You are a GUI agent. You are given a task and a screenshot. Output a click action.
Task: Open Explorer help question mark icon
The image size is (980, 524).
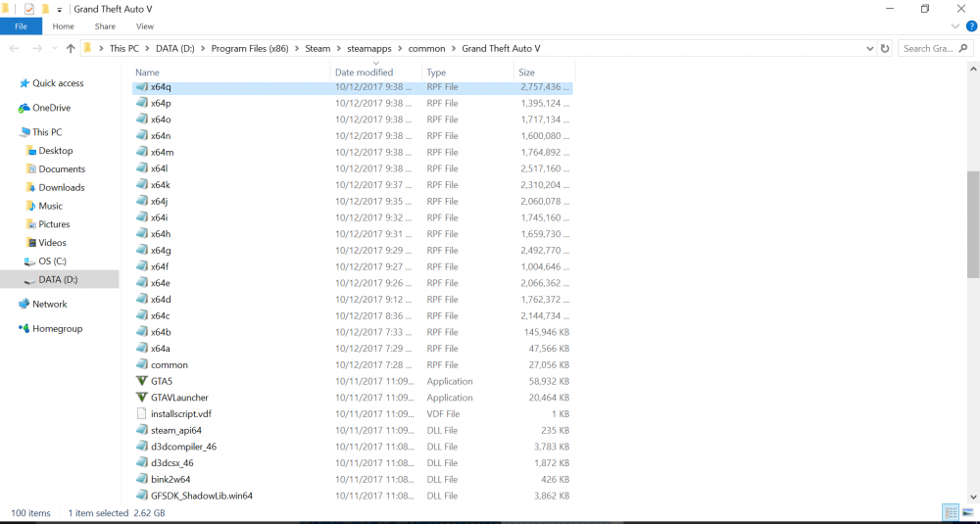(971, 26)
